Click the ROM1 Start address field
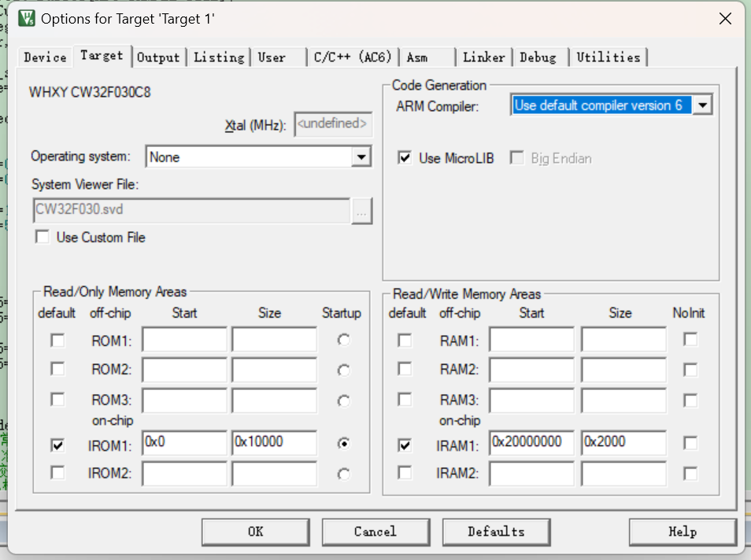The height and width of the screenshot is (560, 751). tap(184, 340)
